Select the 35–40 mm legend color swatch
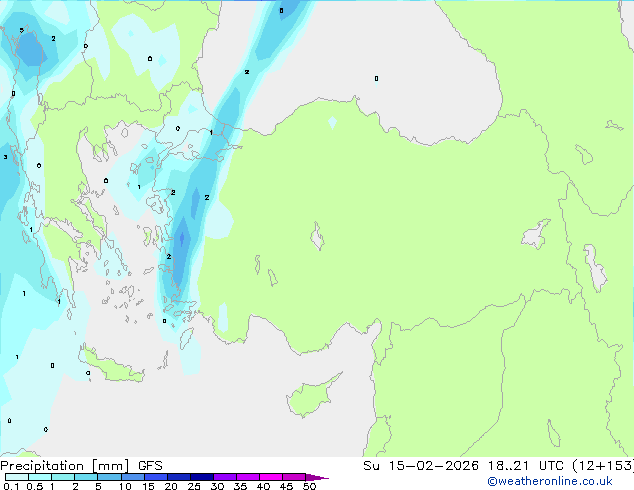634x490 pixels. pos(248,477)
